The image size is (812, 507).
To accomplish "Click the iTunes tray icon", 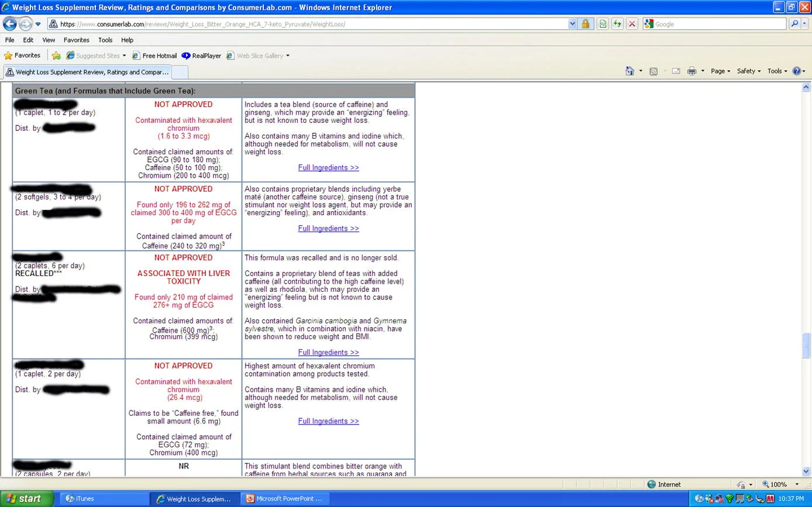I will [x=699, y=499].
